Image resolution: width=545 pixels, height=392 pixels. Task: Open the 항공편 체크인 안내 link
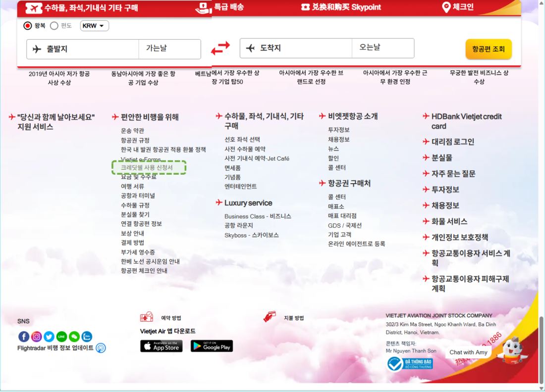click(144, 270)
